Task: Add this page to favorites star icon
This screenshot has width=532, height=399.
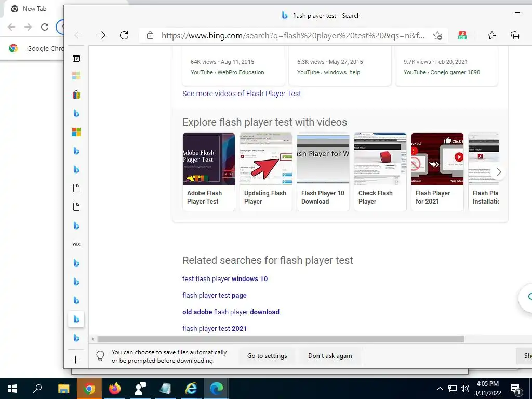Action: pos(437,35)
